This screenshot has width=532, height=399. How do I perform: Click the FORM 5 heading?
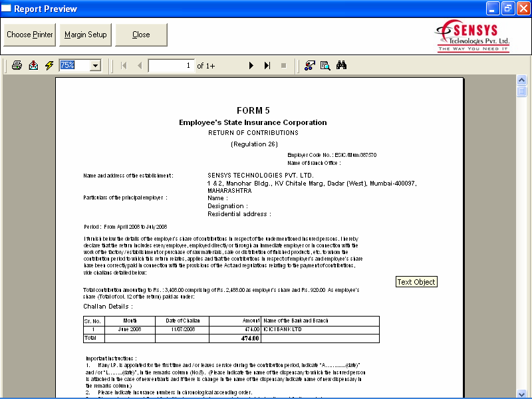coord(253,110)
